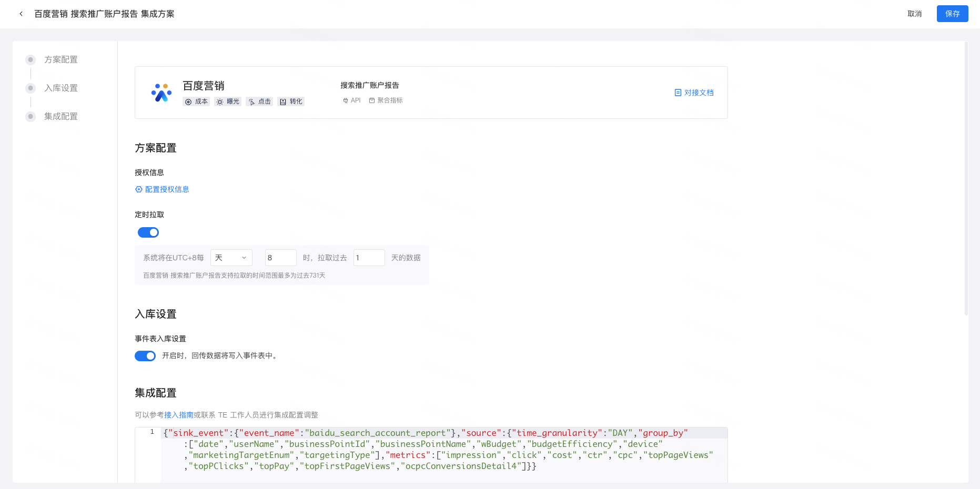
Task: Click line number 1 in the editor gutter
Action: click(152, 432)
